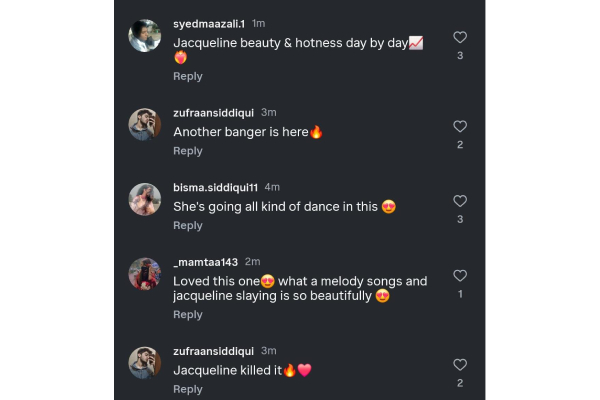This screenshot has width=600, height=400.
Task: Reply to the 'Jacqueline killed it' comment
Action: [x=188, y=389]
